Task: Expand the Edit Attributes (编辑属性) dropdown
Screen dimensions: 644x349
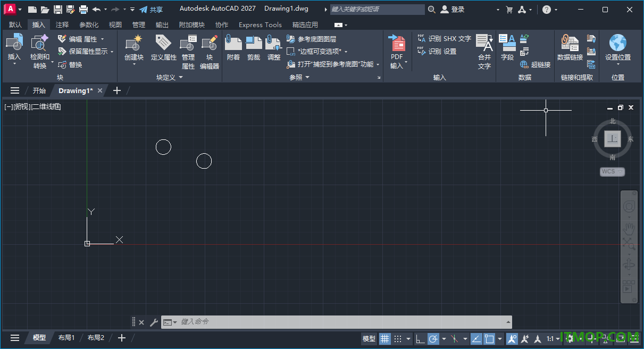Action: coord(102,39)
